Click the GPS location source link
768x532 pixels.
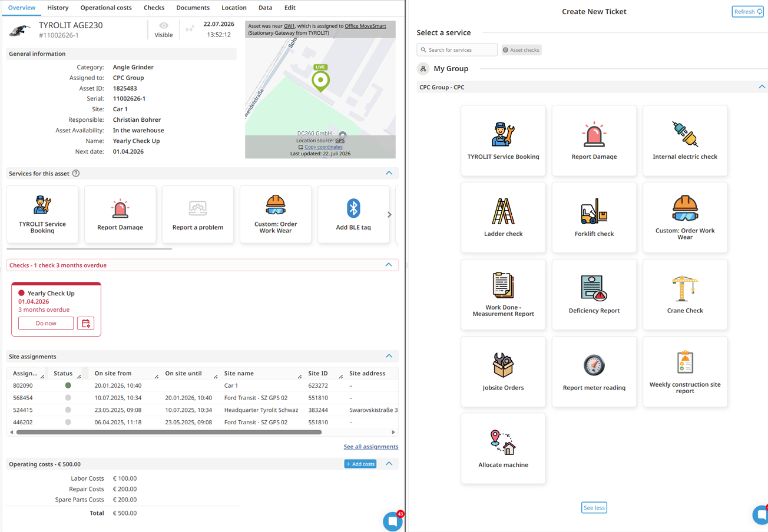(x=340, y=141)
